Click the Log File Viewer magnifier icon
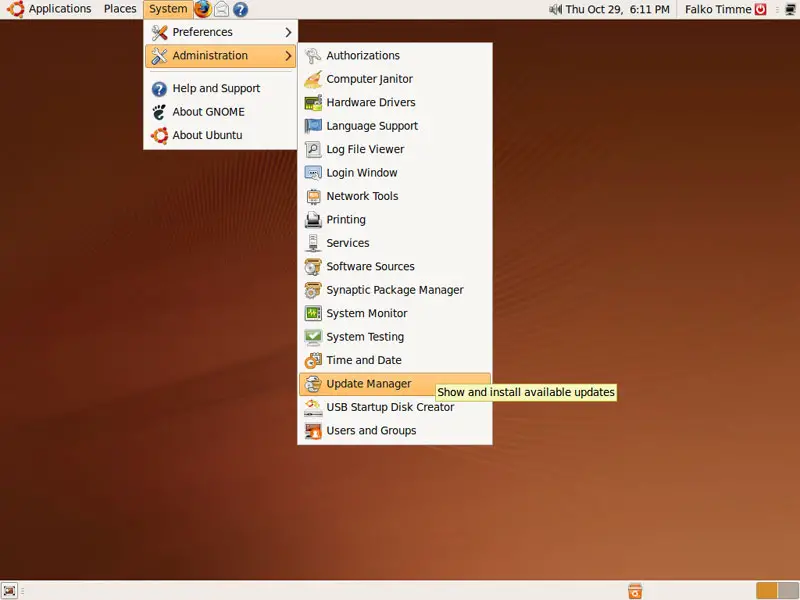Viewport: 800px width, 600px height. (x=313, y=149)
